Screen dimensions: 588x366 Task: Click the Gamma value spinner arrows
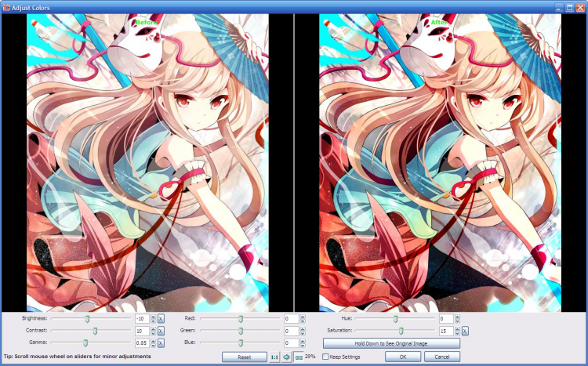click(x=153, y=342)
